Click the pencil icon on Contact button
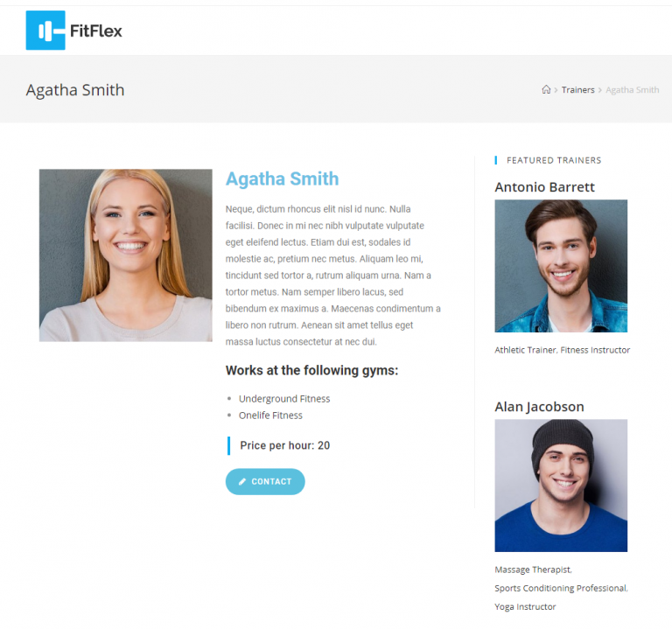This screenshot has width=672, height=629. 242,482
